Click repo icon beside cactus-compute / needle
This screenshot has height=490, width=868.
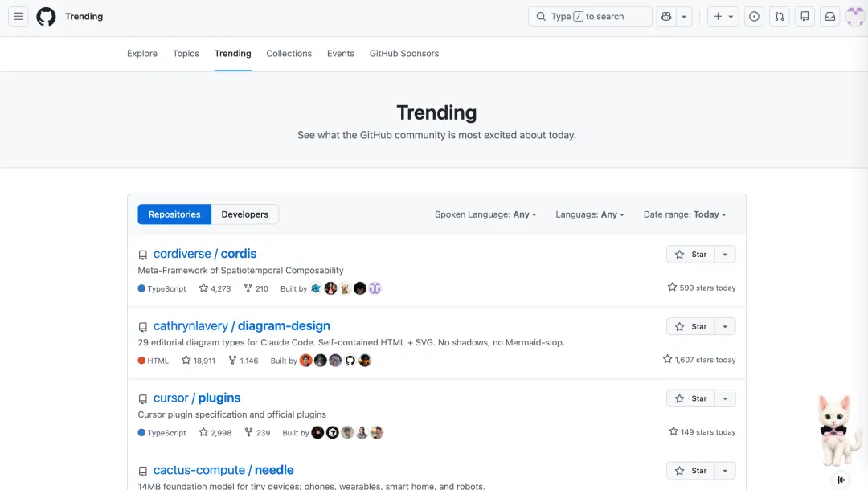(x=143, y=472)
